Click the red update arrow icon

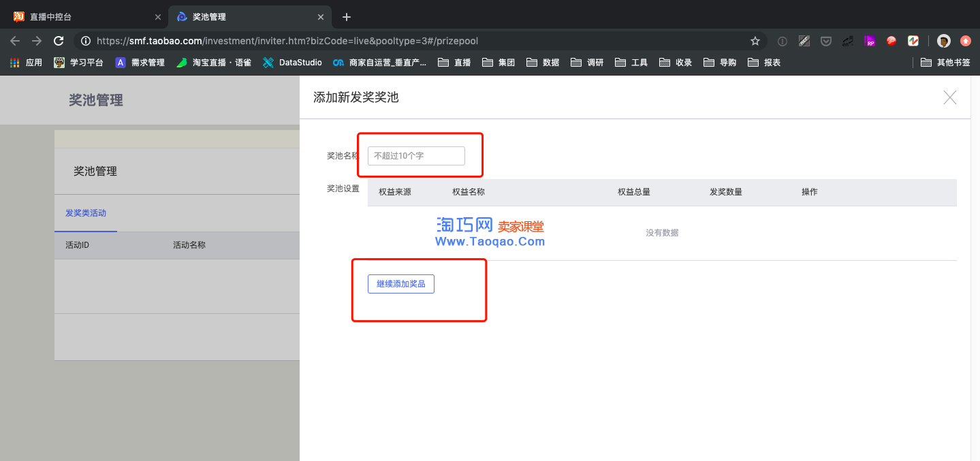[965, 41]
